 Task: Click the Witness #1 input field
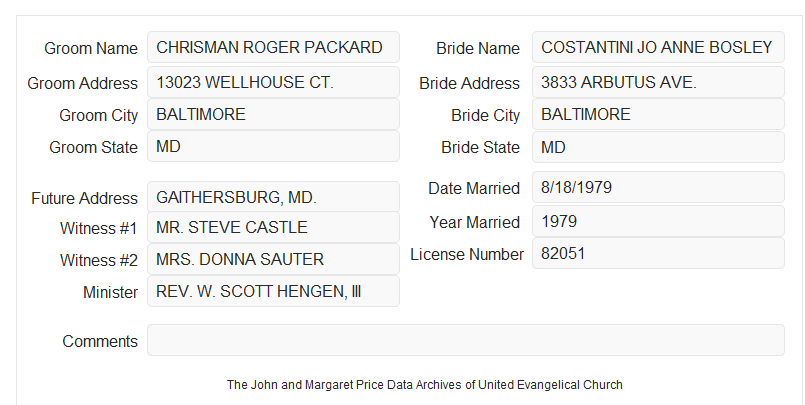(273, 227)
